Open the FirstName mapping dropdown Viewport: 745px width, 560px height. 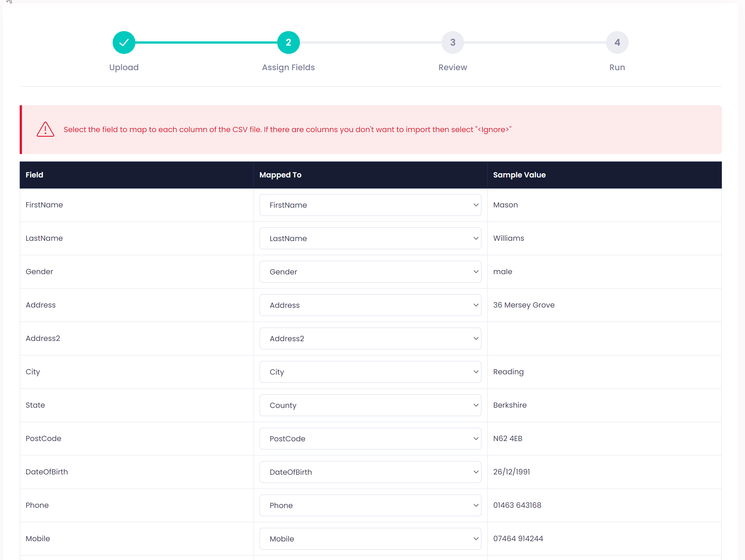[x=370, y=205]
